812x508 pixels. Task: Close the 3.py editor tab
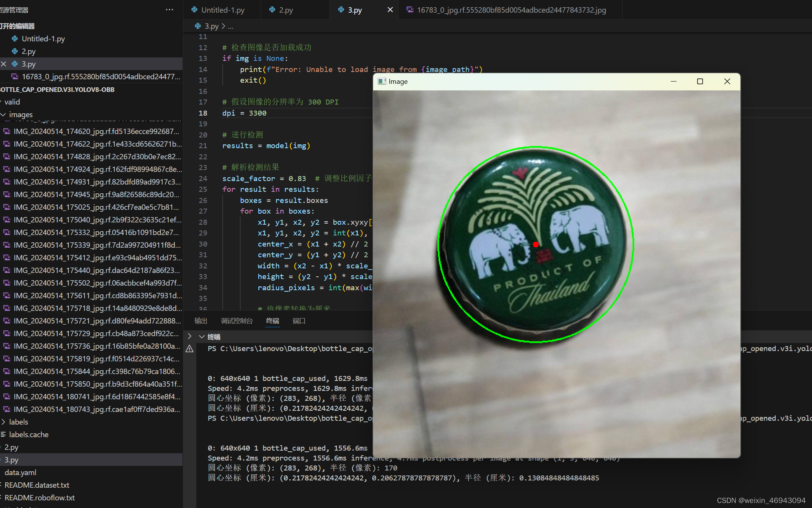(x=390, y=10)
